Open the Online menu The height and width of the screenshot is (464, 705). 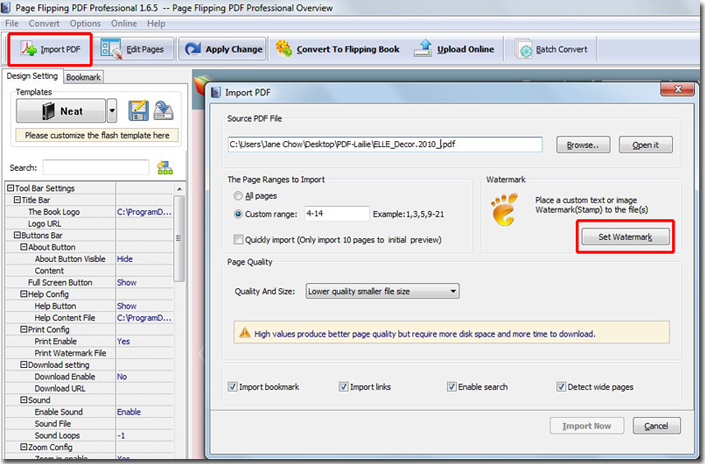(124, 23)
